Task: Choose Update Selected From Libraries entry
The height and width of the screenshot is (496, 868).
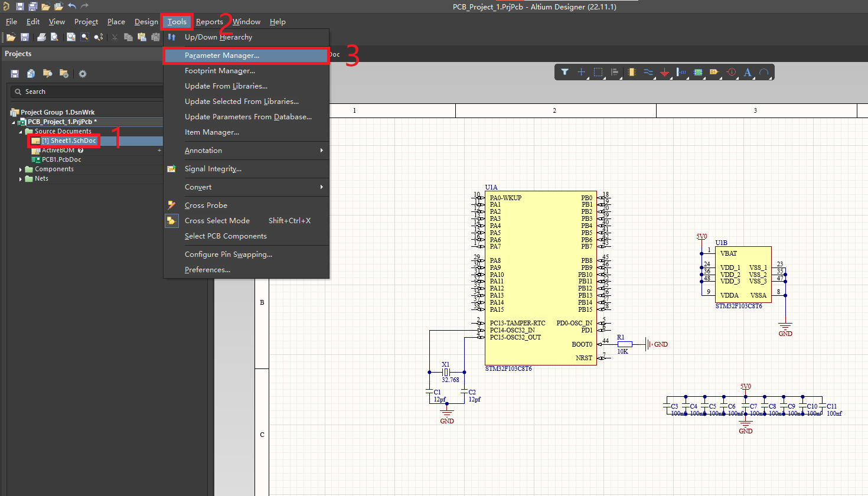Action: point(246,102)
